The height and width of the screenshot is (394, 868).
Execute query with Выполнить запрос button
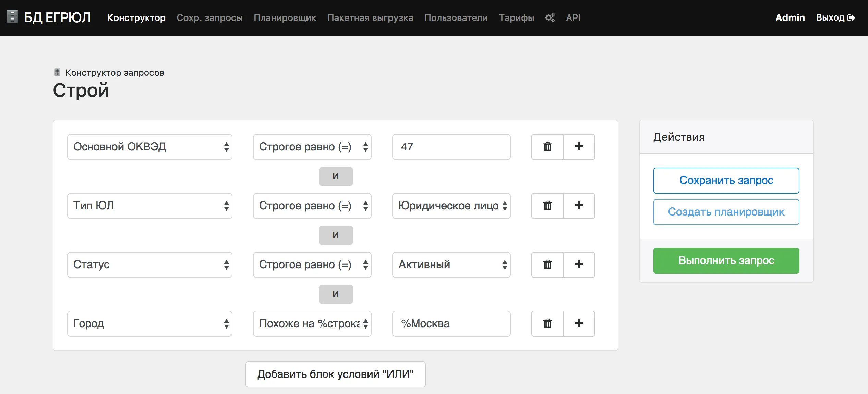[726, 260]
